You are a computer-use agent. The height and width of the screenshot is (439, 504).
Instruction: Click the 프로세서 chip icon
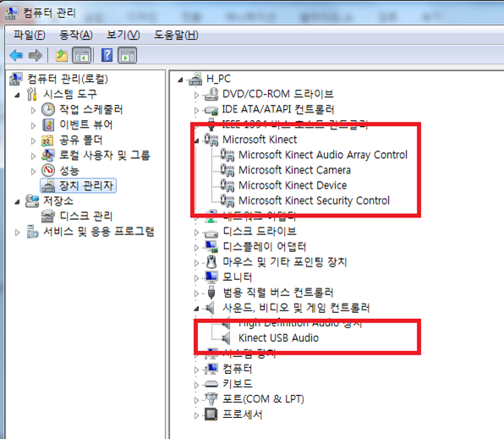(x=211, y=414)
